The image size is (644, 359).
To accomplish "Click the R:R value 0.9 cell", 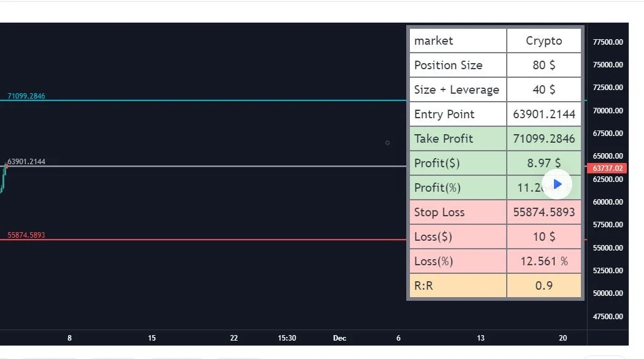I will 544,285.
